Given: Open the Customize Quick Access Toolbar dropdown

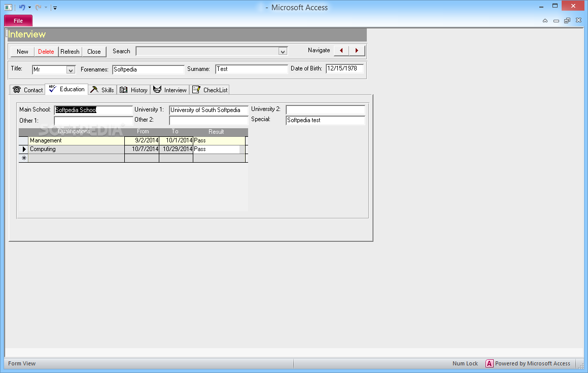Looking at the screenshot, I should 55,8.
